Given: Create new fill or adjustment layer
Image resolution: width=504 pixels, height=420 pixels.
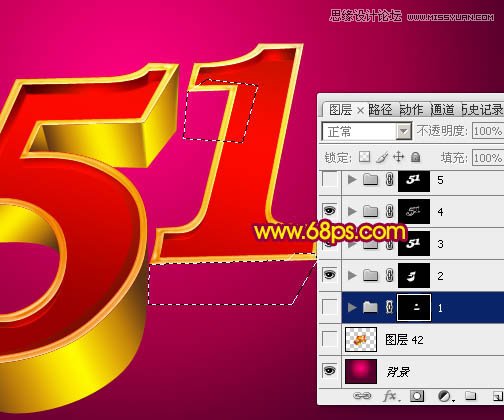Looking at the screenshot, I should (x=445, y=396).
